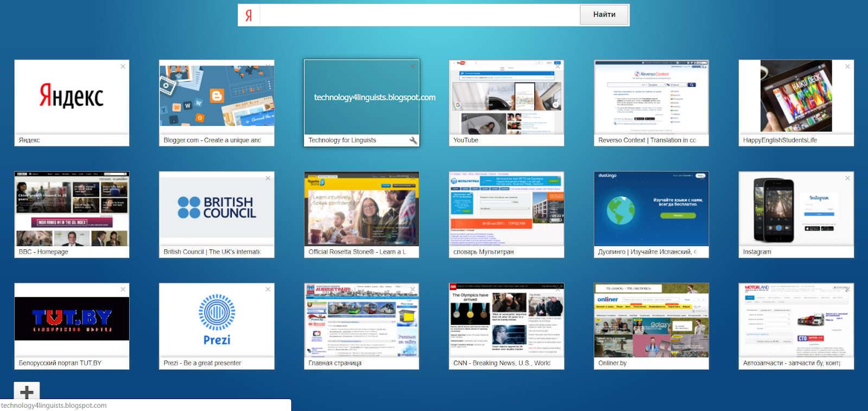Add a new speed dial with plus button
Screen dimensions: 868x411
(x=27, y=391)
